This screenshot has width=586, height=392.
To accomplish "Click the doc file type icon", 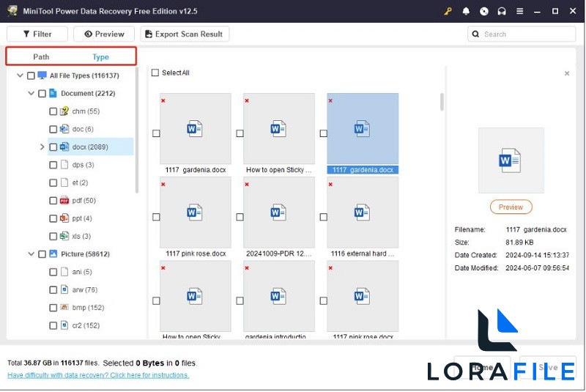I will pos(64,129).
